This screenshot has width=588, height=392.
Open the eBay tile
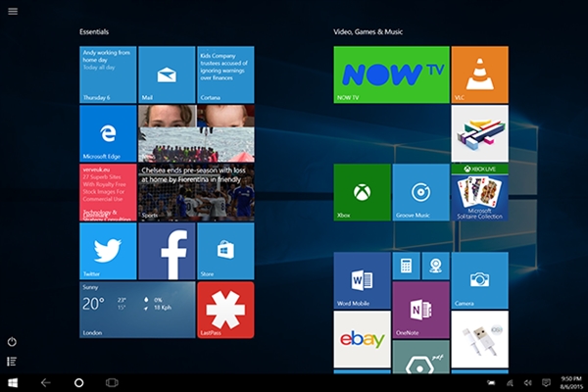pos(362,339)
